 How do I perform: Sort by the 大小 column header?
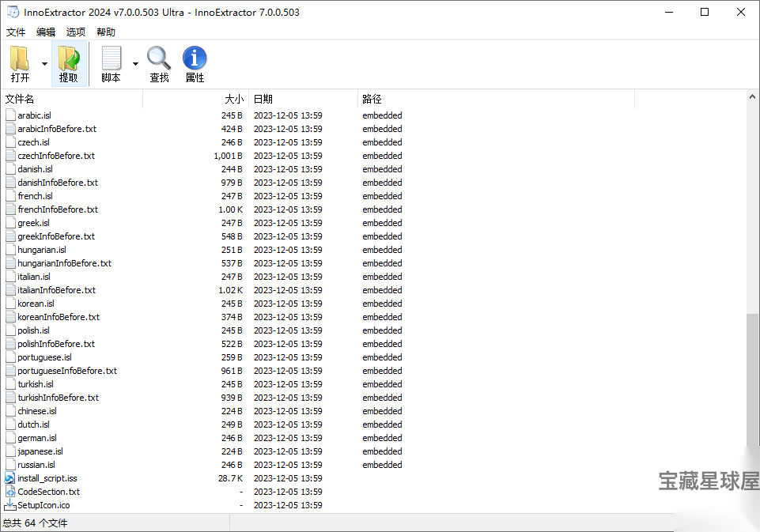coord(196,99)
